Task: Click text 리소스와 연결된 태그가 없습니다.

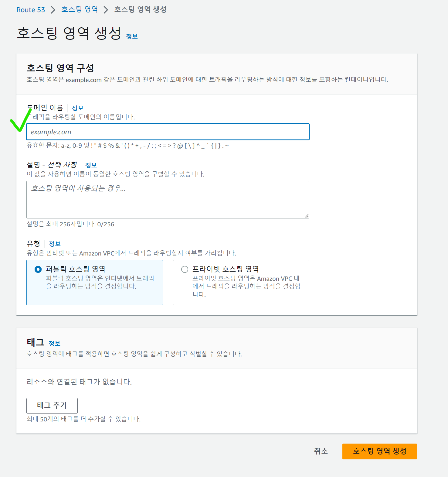Action: click(x=79, y=382)
